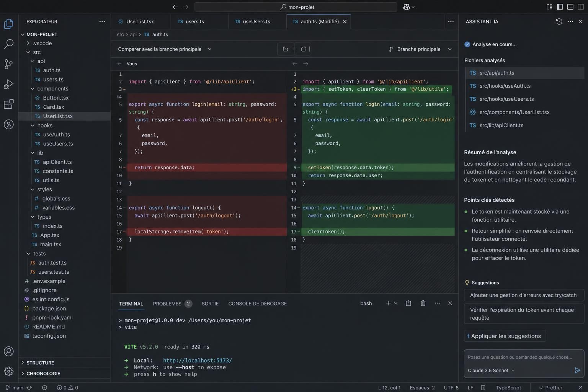The image size is (588, 392).
Task: Change language mode TypeScript in status bar
Action: [x=508, y=388]
